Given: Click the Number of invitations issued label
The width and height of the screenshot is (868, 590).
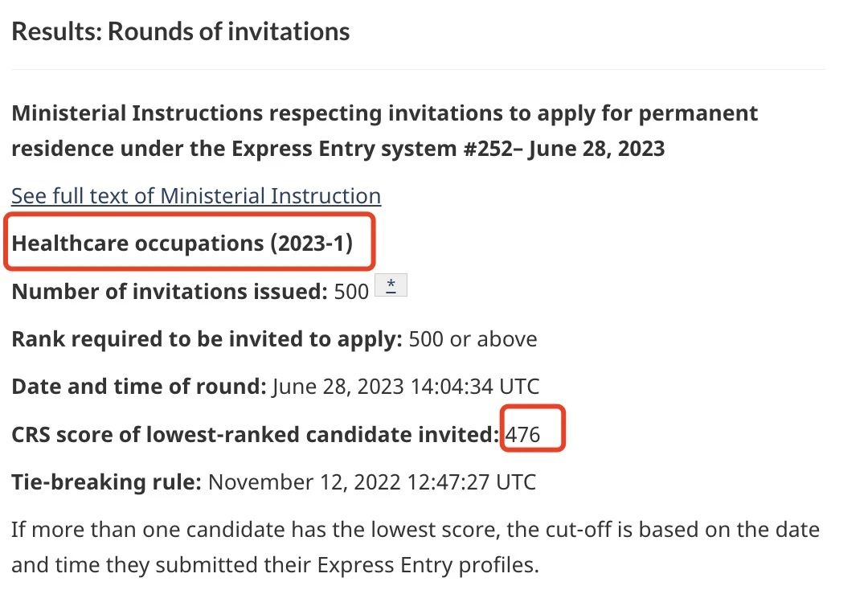Looking at the screenshot, I should point(170,292).
